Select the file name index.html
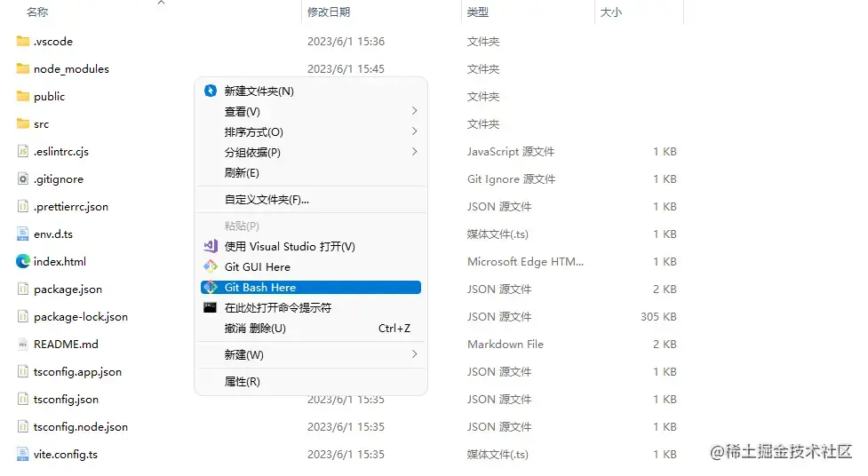The image size is (868, 476). coord(60,261)
